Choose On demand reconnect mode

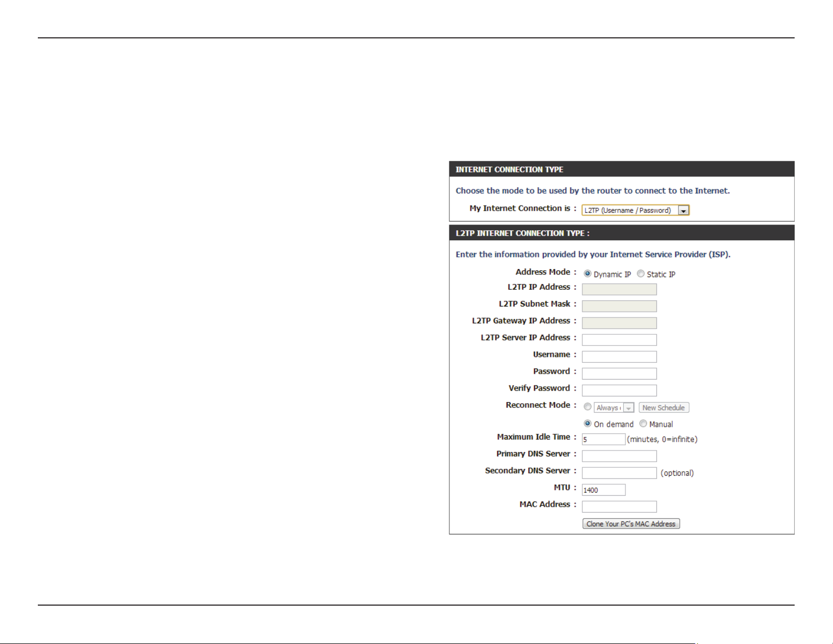[x=588, y=424]
